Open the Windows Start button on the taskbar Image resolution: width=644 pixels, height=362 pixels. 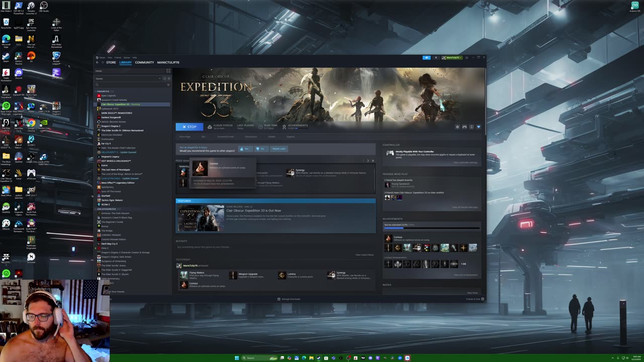click(236, 358)
